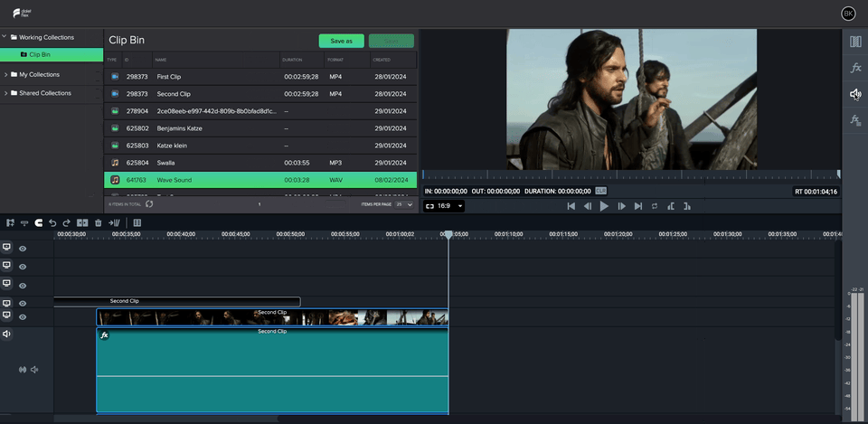Click the black Second Clip bar on the timeline

(x=177, y=302)
